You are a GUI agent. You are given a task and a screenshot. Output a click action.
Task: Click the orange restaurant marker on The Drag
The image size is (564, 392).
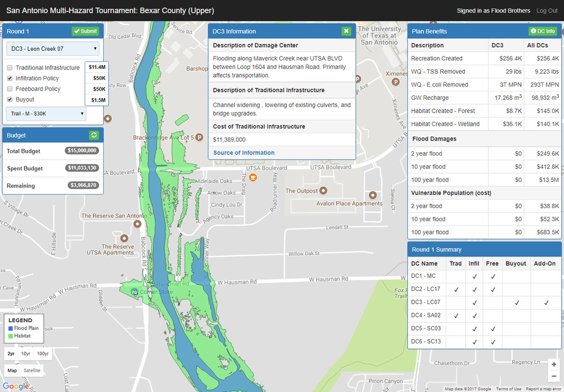(253, 178)
